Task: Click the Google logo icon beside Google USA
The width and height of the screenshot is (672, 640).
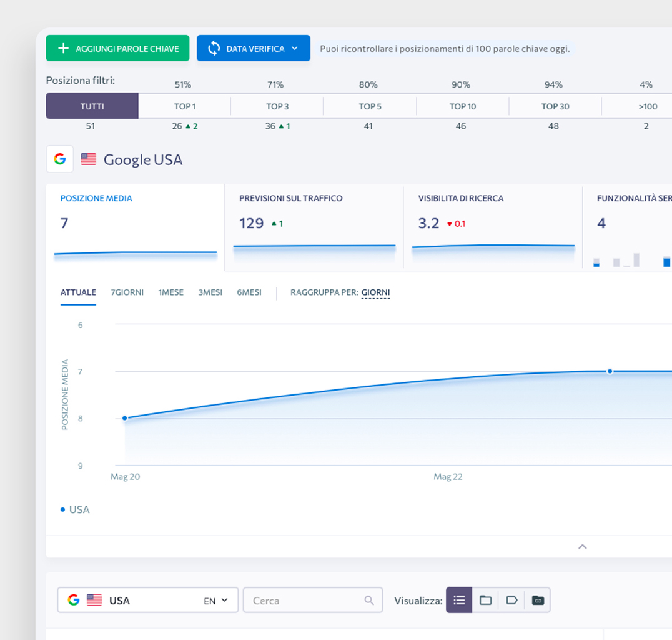Action: [60, 159]
